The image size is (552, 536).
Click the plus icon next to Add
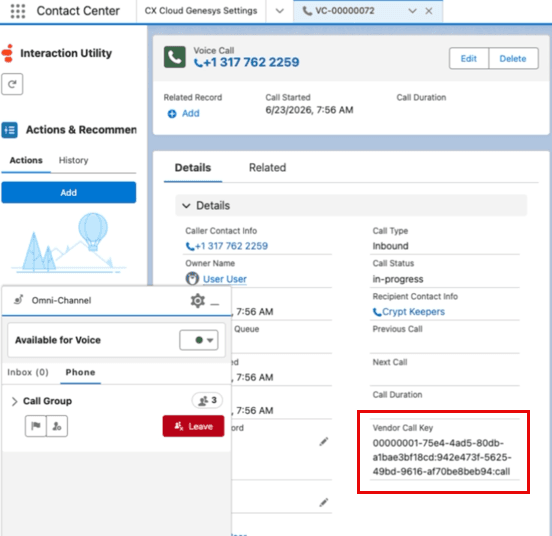pos(172,114)
